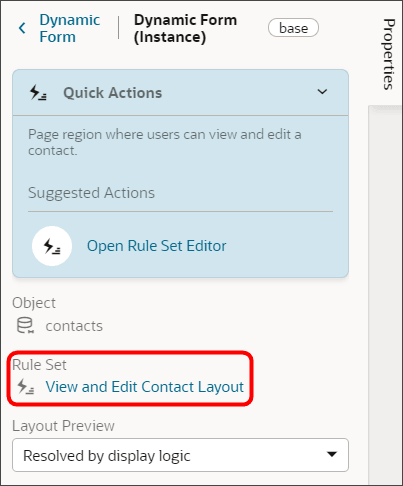
Task: Click the round Rule Set Editor icon
Action: pyautogui.click(x=52, y=246)
